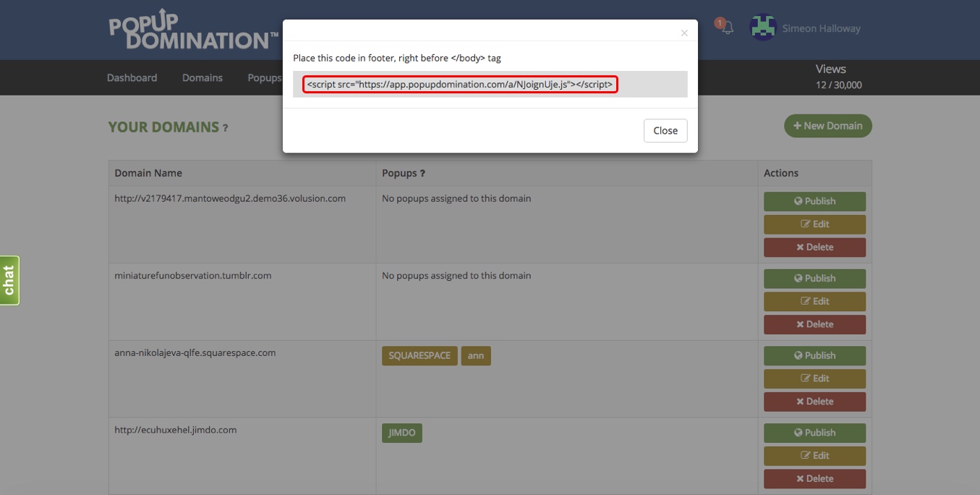The width and height of the screenshot is (980, 495).
Task: Select the http://ecuhuxehel.jimdo.com domain name
Action: [176, 430]
